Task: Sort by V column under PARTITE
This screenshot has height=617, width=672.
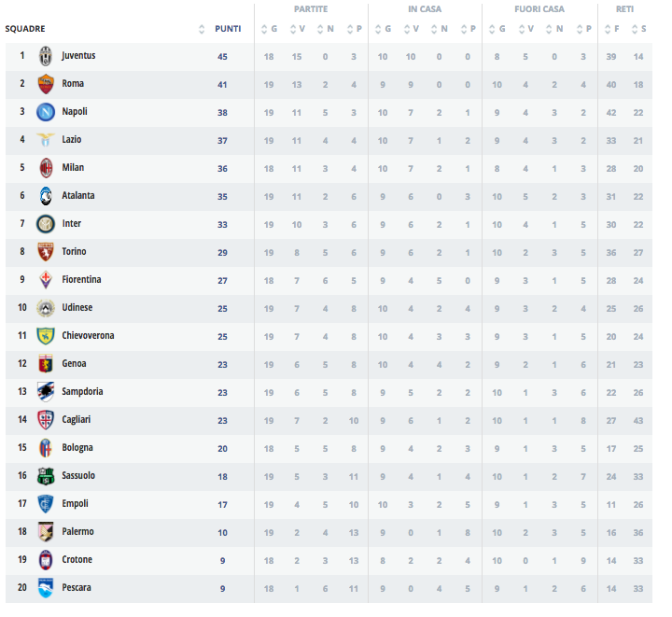Action: tap(298, 29)
